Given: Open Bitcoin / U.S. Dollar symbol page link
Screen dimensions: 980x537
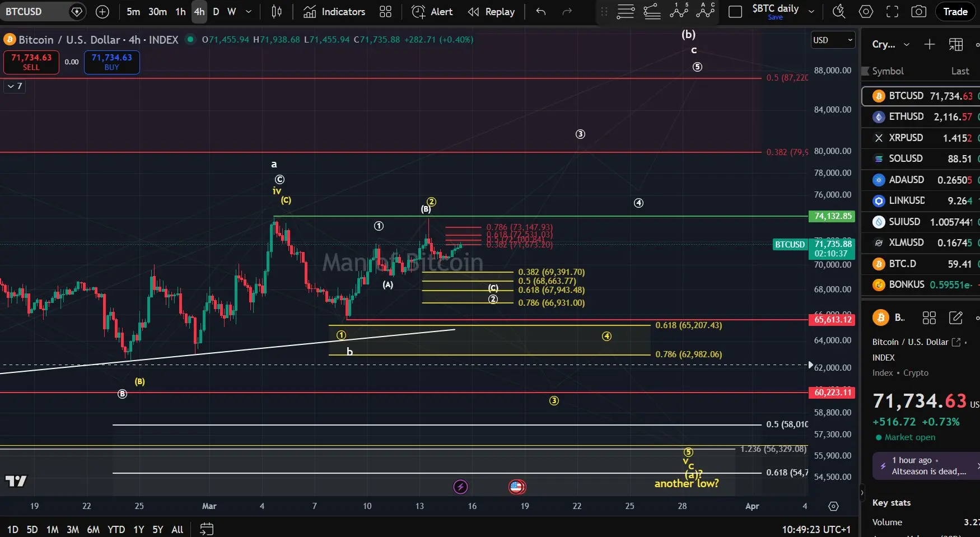Looking at the screenshot, I should [x=916, y=342].
